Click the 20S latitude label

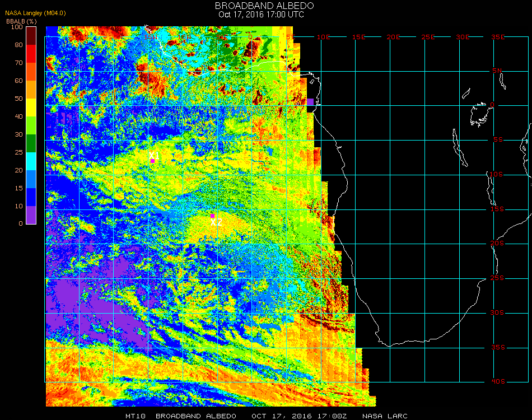pos(497,243)
